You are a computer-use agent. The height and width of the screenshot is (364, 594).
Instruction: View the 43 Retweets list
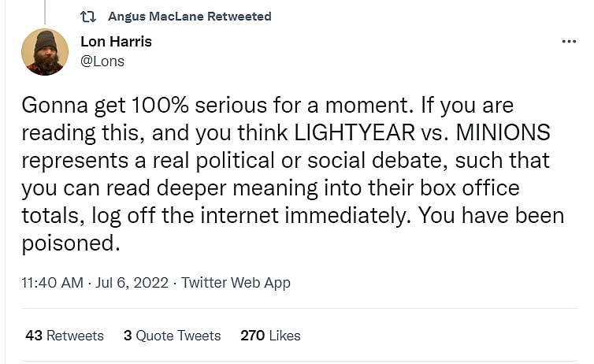[x=65, y=336]
